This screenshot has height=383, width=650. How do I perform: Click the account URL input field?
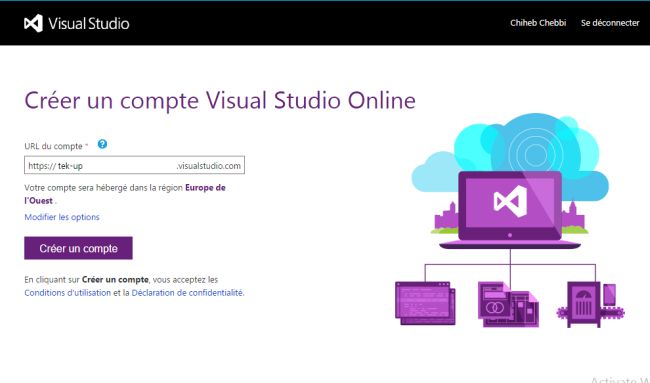tap(134, 165)
